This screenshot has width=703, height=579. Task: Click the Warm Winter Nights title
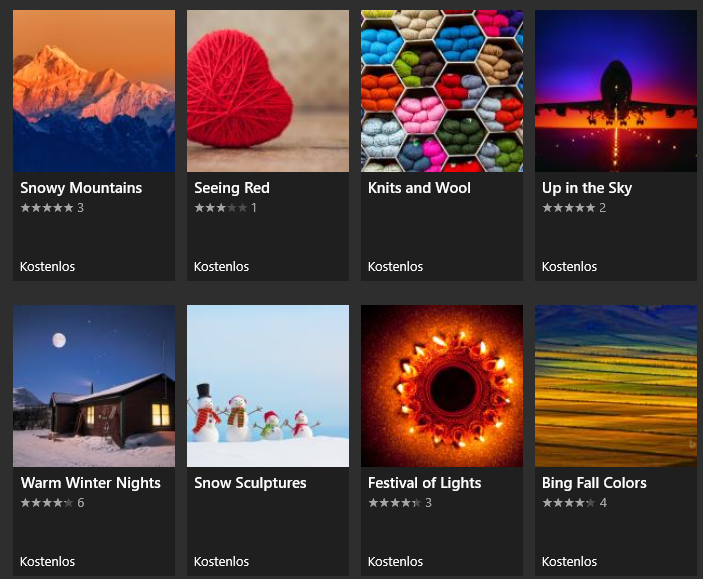[91, 483]
